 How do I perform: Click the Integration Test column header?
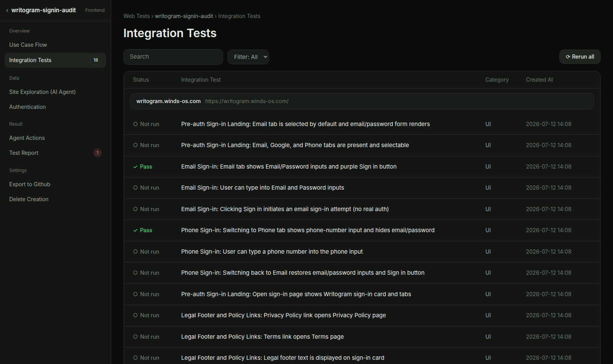pyautogui.click(x=201, y=80)
